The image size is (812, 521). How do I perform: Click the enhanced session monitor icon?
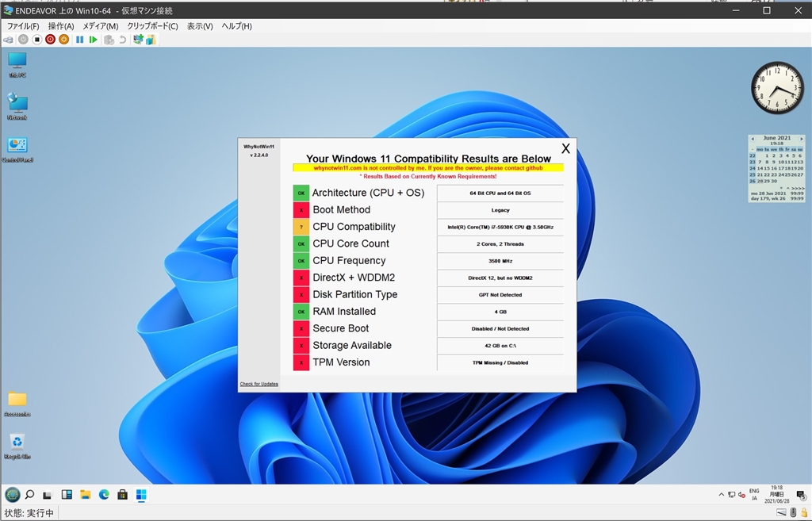[x=138, y=40]
